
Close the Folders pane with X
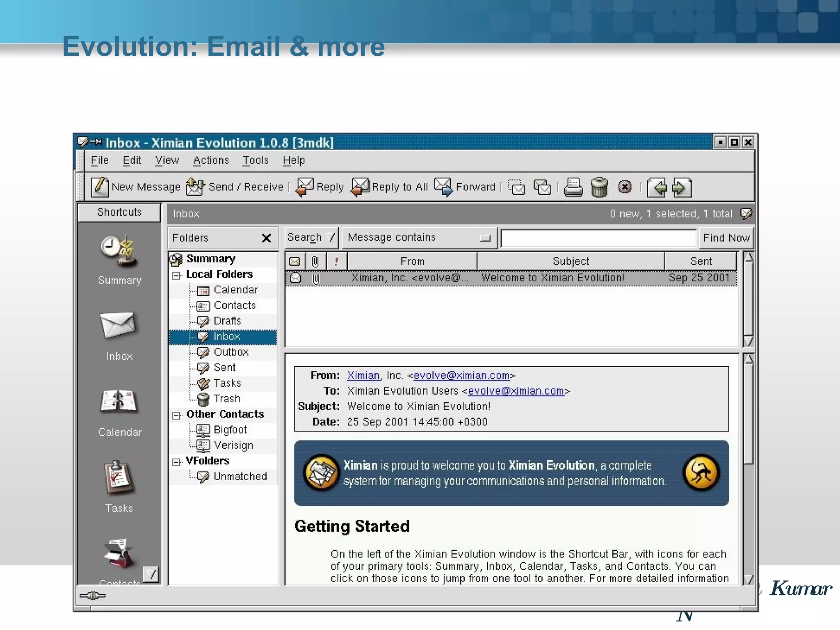coord(267,238)
